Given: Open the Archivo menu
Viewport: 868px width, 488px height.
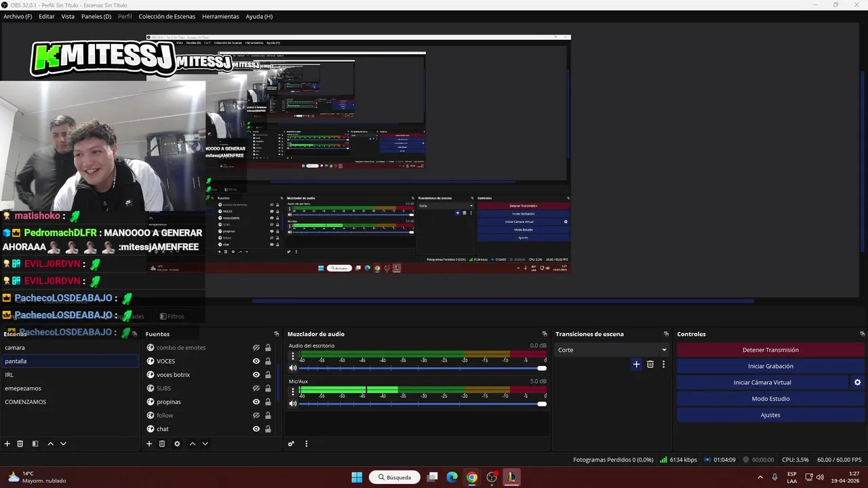Looking at the screenshot, I should (x=18, y=16).
